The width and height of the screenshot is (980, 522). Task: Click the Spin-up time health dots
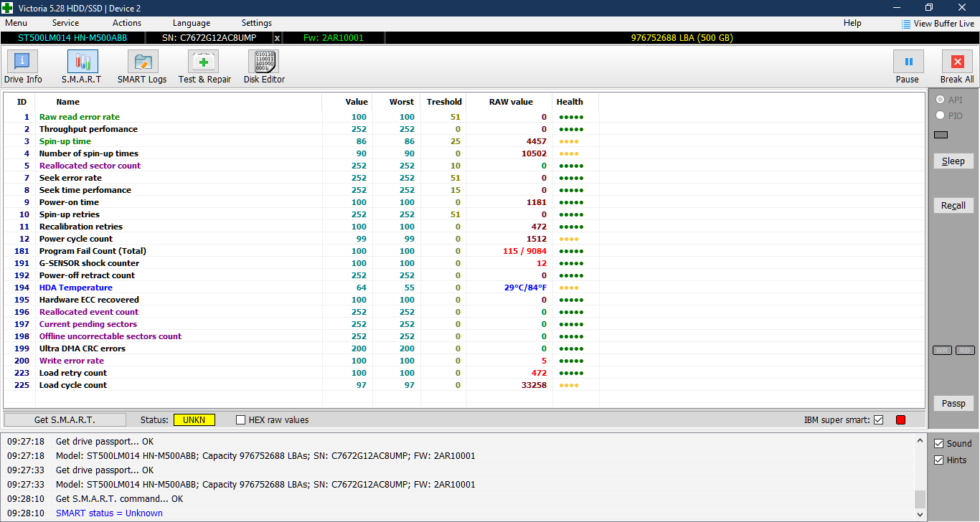pyautogui.click(x=568, y=141)
